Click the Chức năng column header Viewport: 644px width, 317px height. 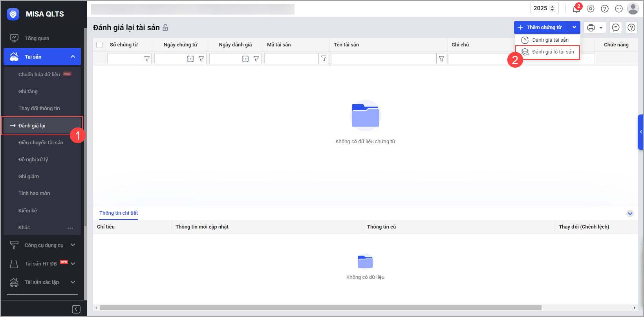(x=616, y=45)
